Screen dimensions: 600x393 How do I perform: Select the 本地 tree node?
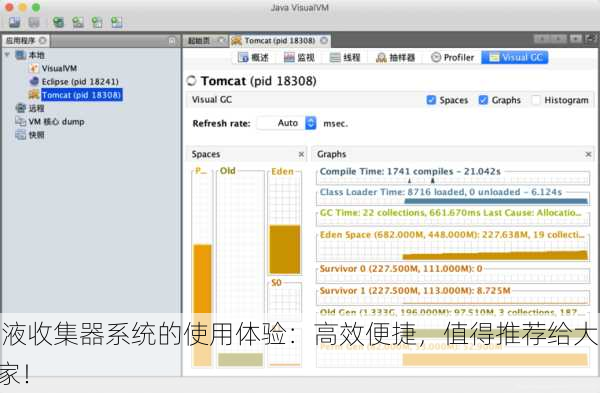click(x=37, y=55)
